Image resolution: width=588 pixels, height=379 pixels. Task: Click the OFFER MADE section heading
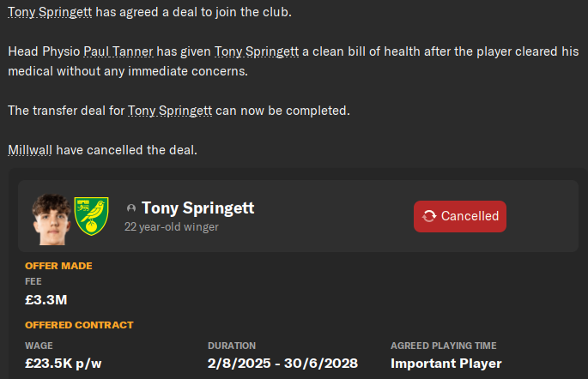58,266
